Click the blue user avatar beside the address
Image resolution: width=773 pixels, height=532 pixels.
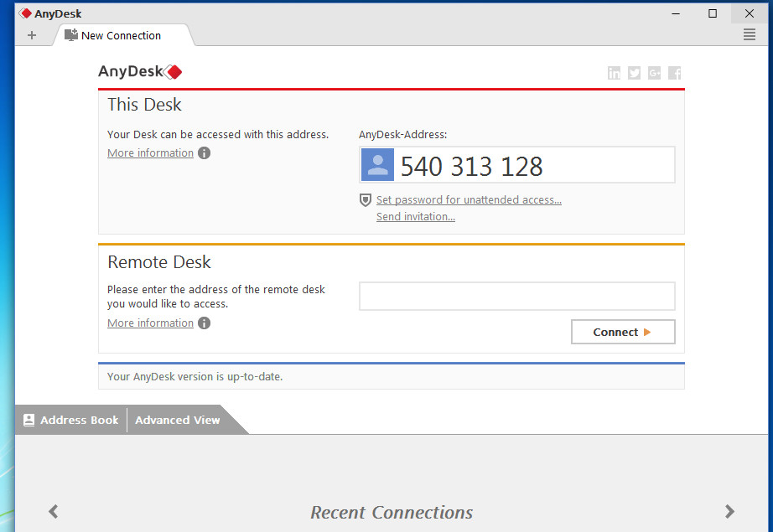tap(377, 164)
